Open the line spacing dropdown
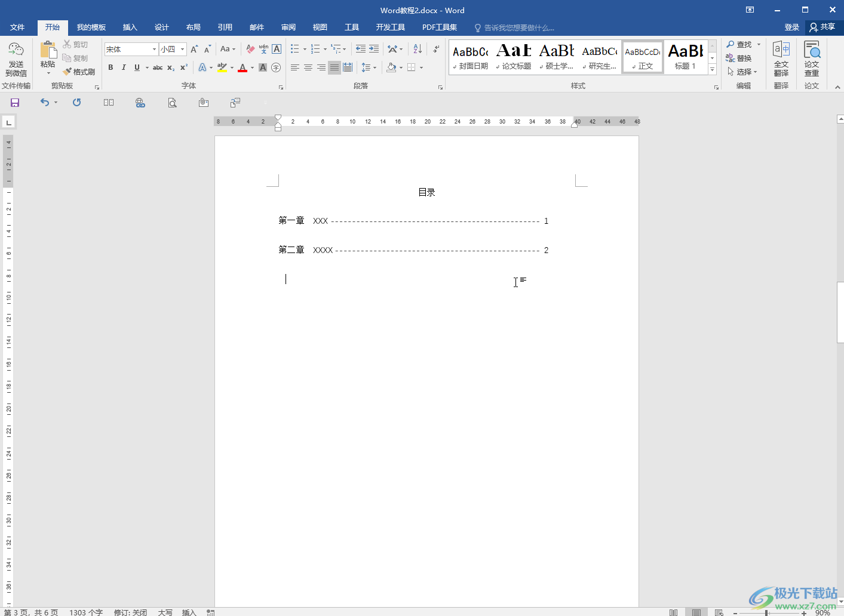The height and width of the screenshot is (616, 844). click(x=369, y=67)
